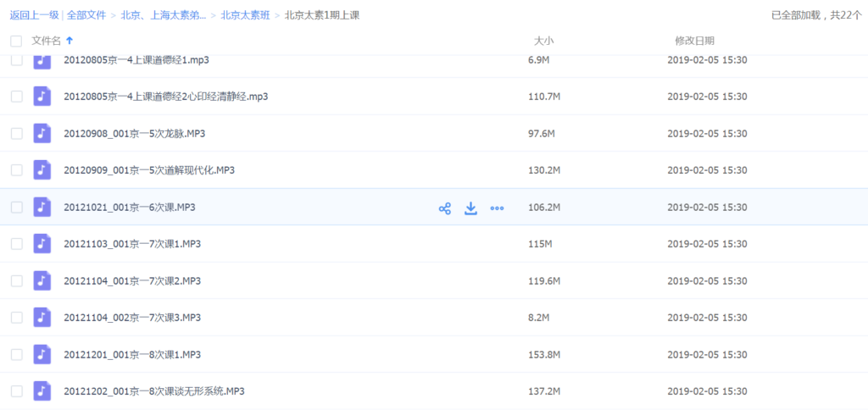Navigate to 北京太素班 breadcrumb folder
This screenshot has width=868, height=410.
[x=245, y=15]
